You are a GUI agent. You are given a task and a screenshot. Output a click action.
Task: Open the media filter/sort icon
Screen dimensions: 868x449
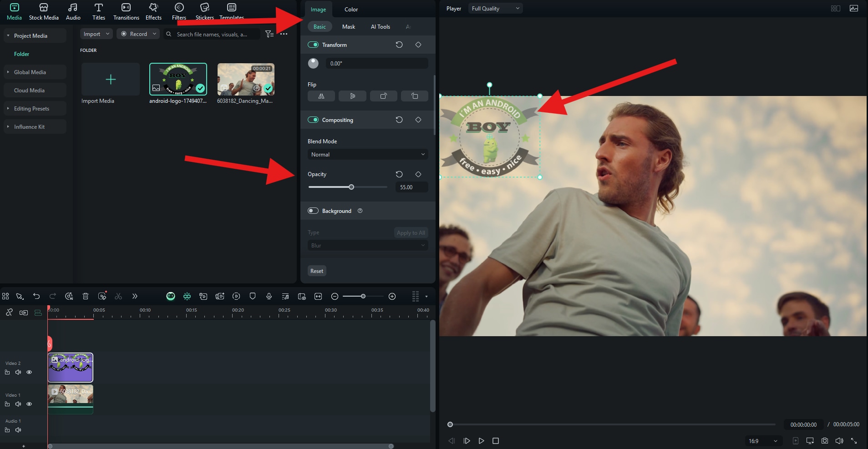coord(269,34)
